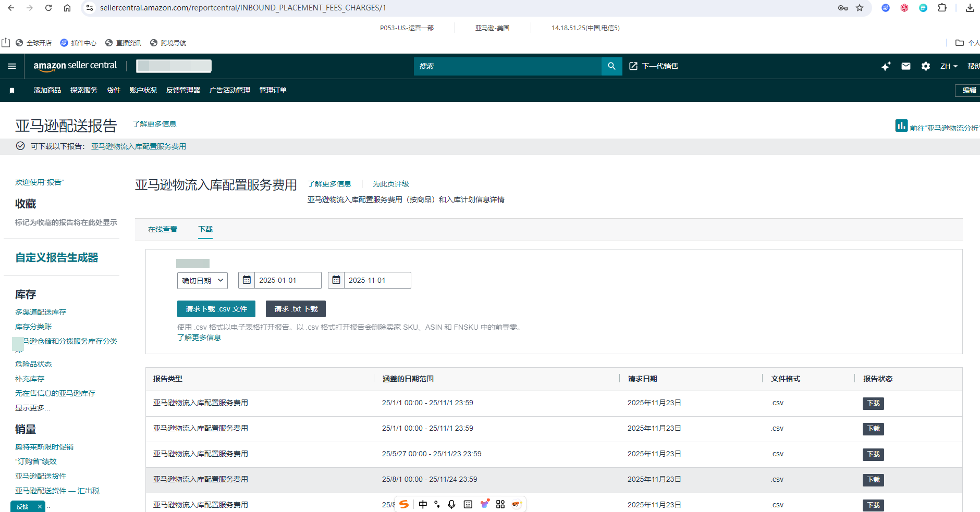This screenshot has width=980, height=512.
Task: Open the 库存分类账 report link
Action: click(33, 327)
